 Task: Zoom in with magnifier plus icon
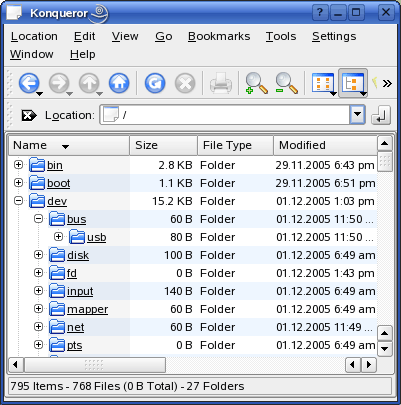pyautogui.click(x=256, y=83)
